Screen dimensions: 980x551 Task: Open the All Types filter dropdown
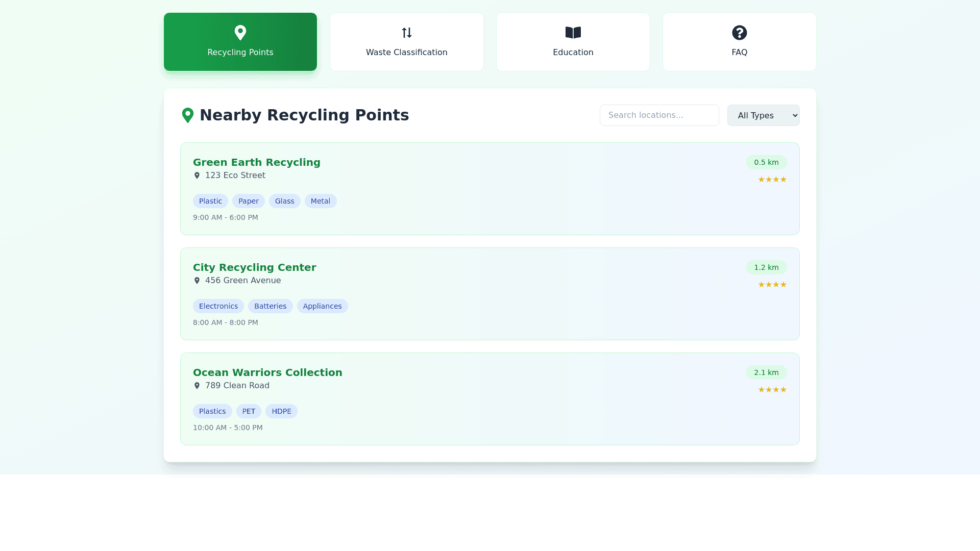[x=763, y=115]
